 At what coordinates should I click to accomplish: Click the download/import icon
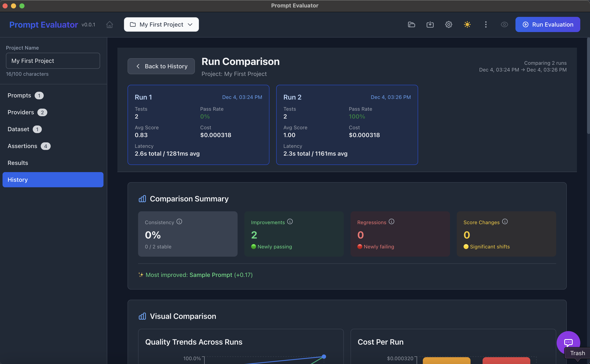(x=430, y=24)
